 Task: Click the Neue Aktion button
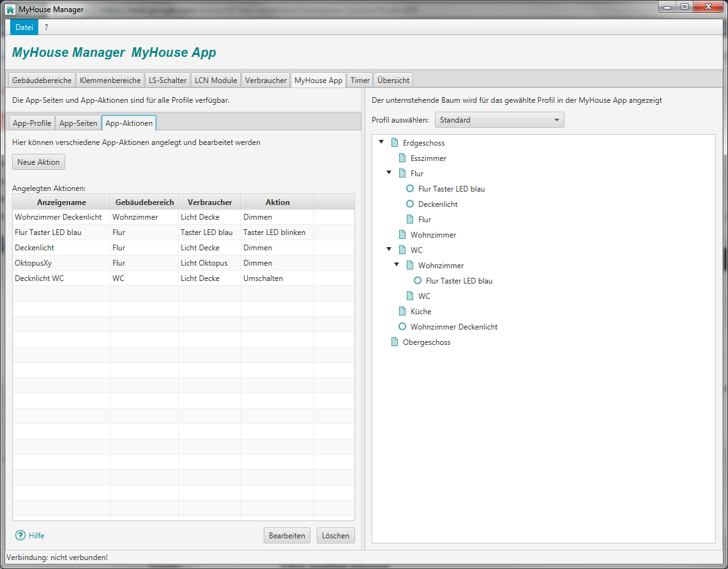38,162
